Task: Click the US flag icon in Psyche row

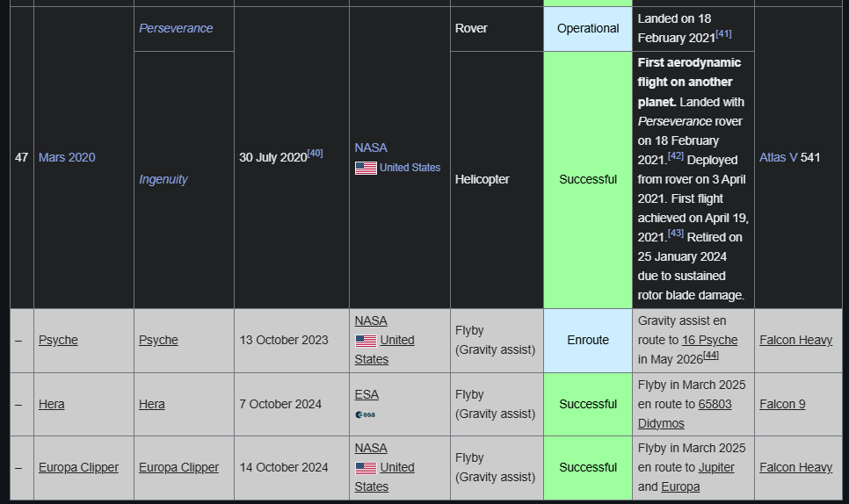Action: click(366, 341)
